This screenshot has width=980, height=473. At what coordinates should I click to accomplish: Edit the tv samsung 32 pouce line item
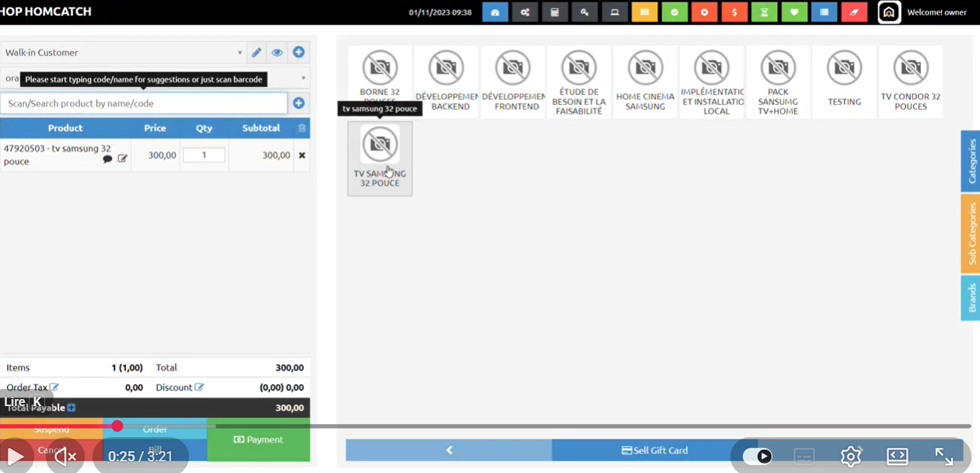click(122, 159)
